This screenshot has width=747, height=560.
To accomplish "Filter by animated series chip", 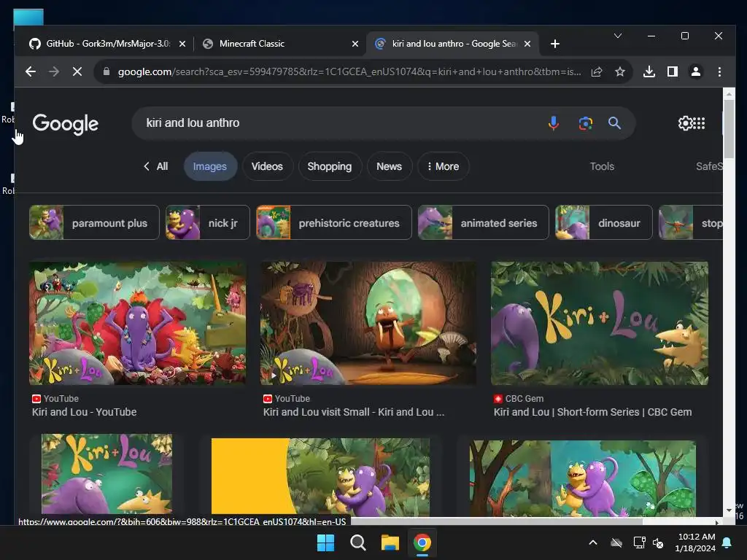I will [484, 222].
